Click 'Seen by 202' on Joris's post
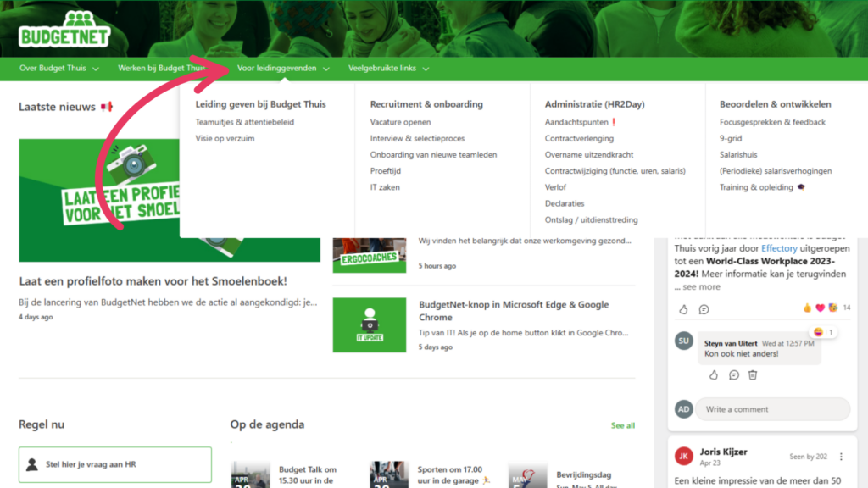This screenshot has height=488, width=868. click(x=808, y=457)
